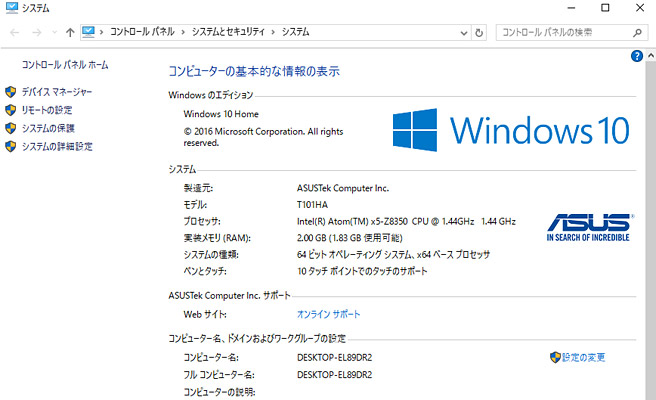This screenshot has width=656, height=400.
Task: Click the ASUS logo
Action: tap(590, 228)
